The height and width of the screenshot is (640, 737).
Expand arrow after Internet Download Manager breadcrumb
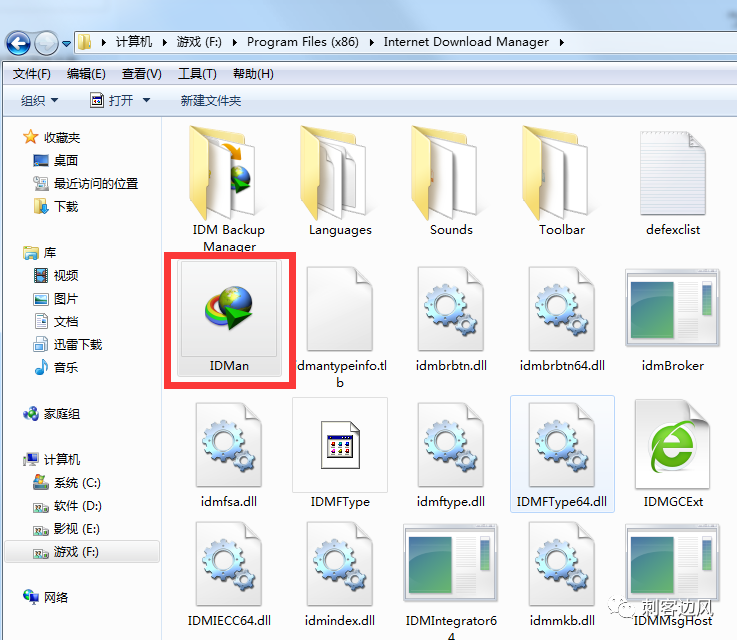[562, 42]
